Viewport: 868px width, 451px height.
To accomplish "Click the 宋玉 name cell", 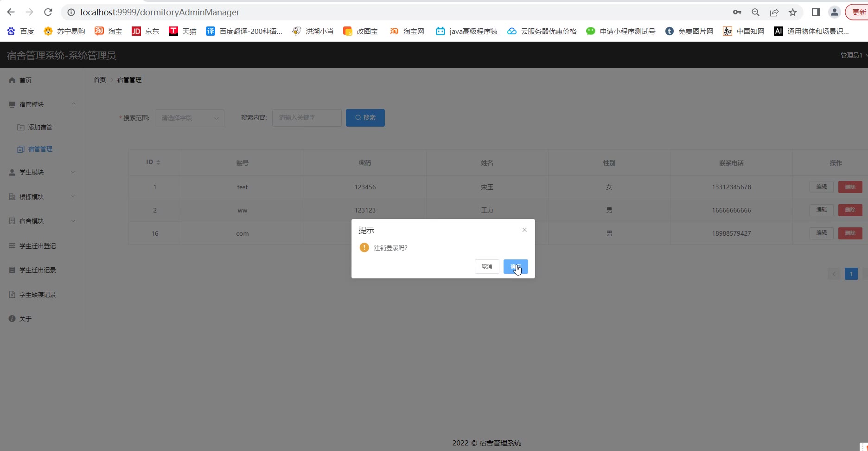I will pos(487,187).
